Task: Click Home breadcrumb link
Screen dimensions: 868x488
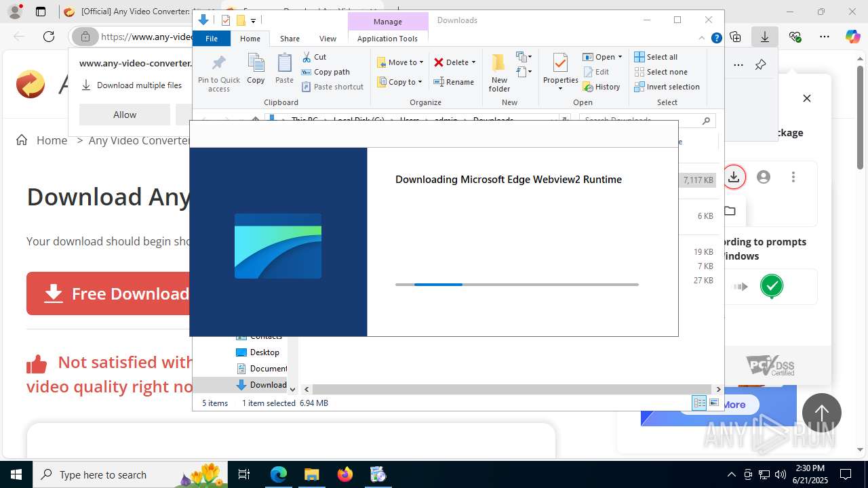Action: click(x=52, y=140)
